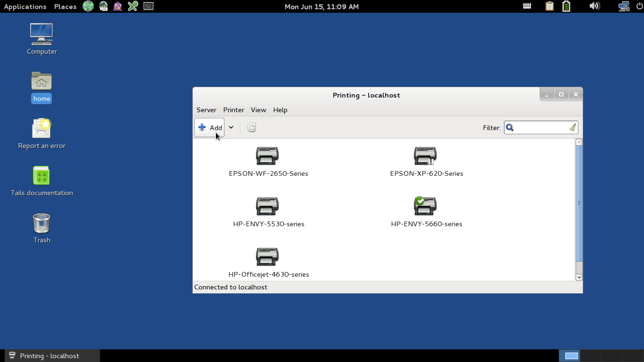Launch Pidgin messenger from purple bird icon
This screenshot has height=362, width=644.
click(x=118, y=6)
